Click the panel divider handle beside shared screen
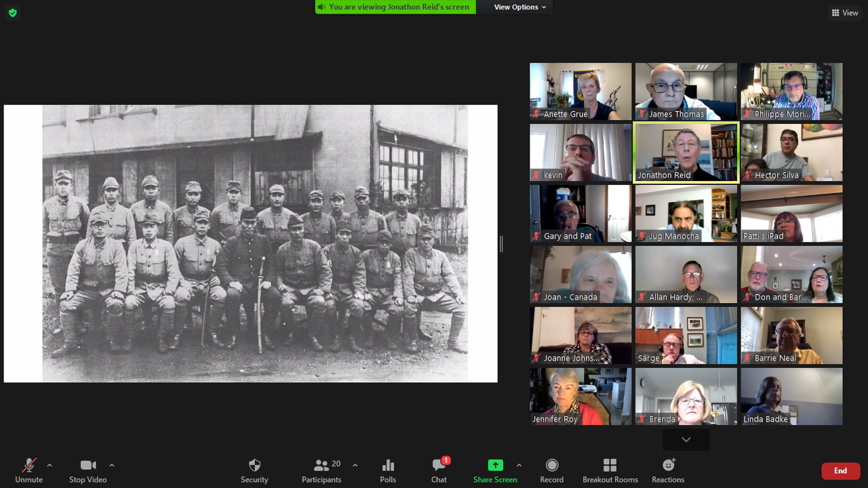This screenshot has width=868, height=488. (501, 244)
